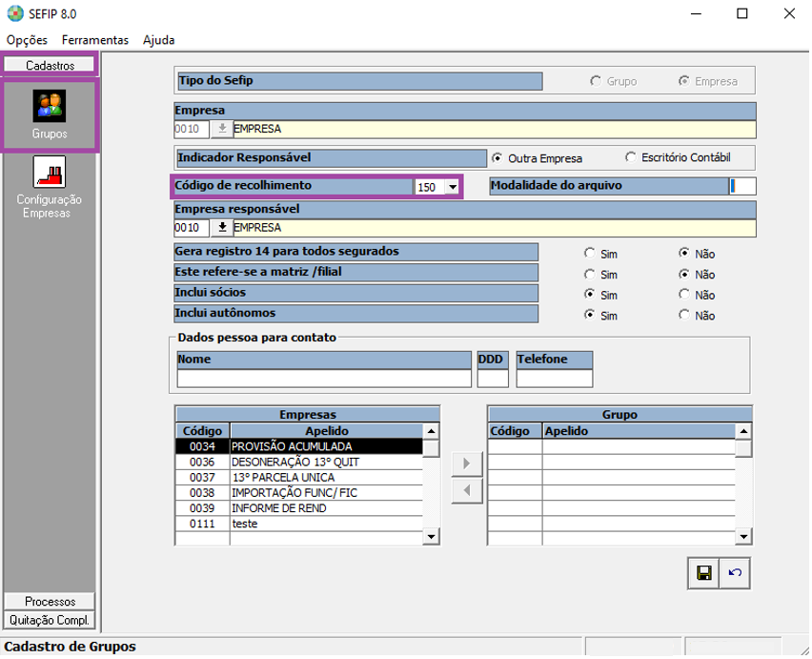Image resolution: width=812 pixels, height=659 pixels.
Task: Click Apelido header in Grupo table
Action: tap(639, 431)
